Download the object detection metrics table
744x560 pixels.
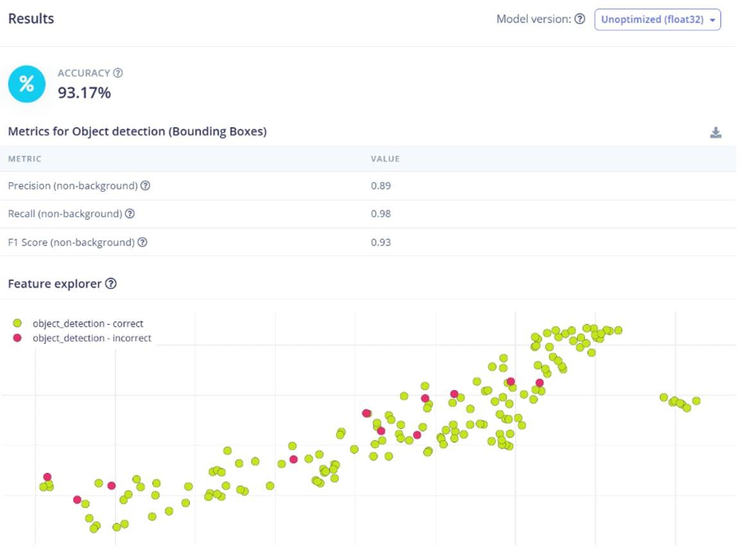[x=716, y=133]
